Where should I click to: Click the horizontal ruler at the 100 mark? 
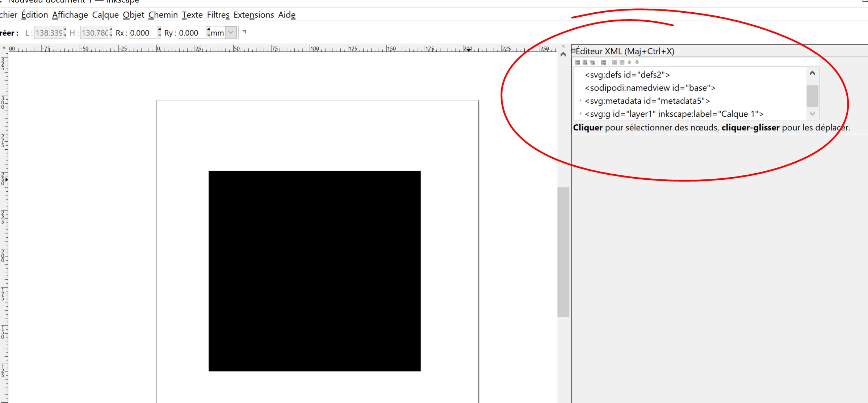click(314, 49)
